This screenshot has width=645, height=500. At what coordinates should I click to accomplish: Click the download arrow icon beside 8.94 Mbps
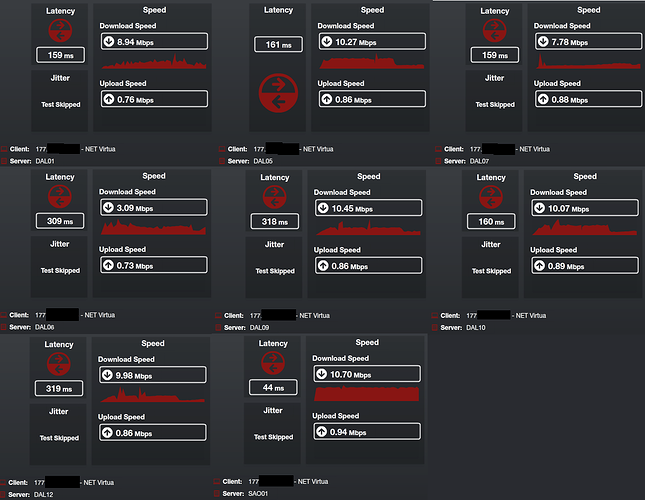point(111,42)
